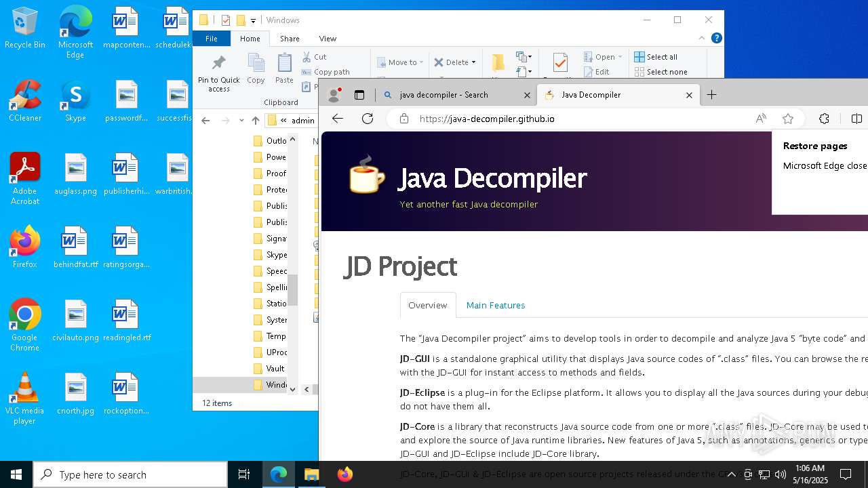Select CCleaner desktop shortcut

point(25,102)
